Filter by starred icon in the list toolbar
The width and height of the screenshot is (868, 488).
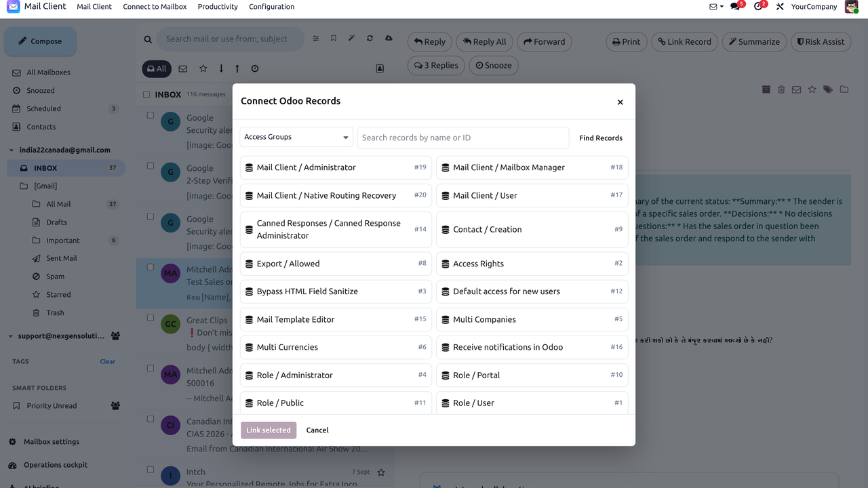coord(203,68)
